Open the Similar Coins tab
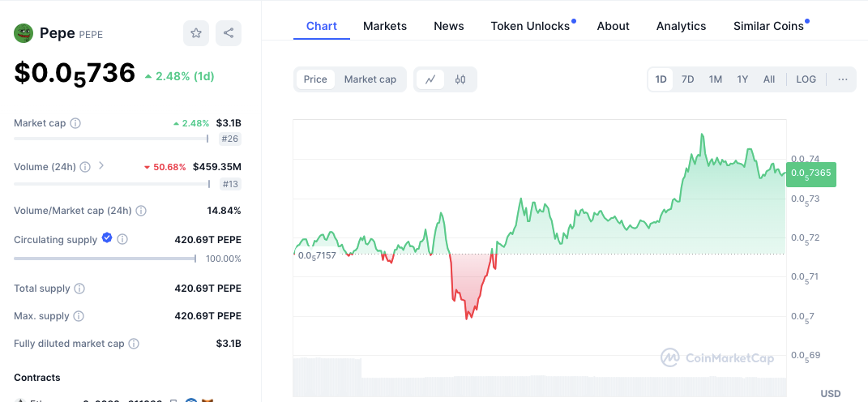 click(768, 26)
